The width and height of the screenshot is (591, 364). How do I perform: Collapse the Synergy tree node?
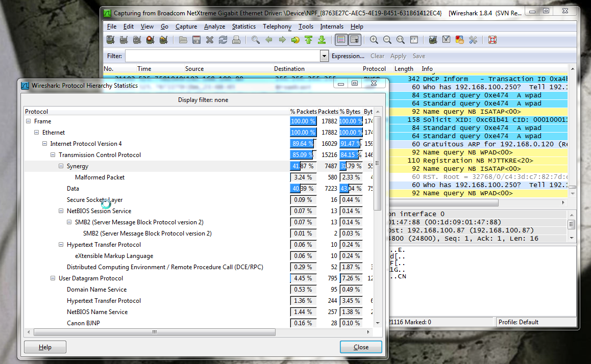pos(61,166)
